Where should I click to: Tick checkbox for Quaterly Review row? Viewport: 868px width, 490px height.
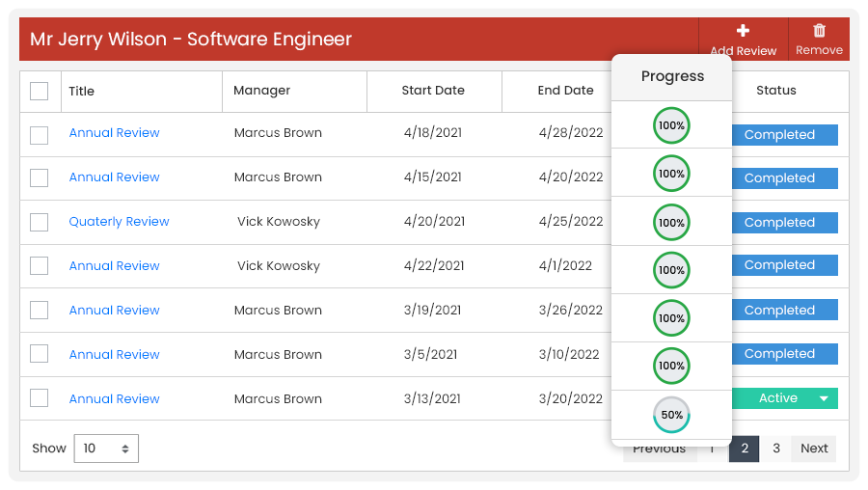tap(40, 222)
